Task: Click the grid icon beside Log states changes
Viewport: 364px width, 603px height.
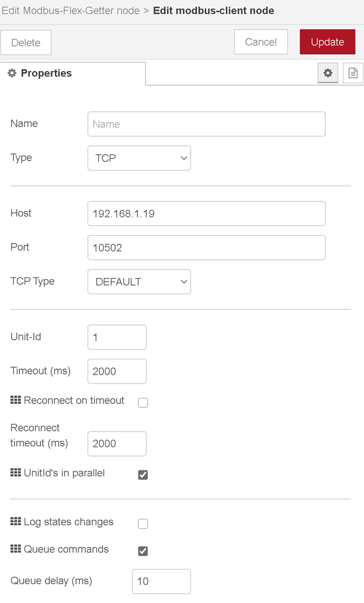Action: tap(16, 523)
